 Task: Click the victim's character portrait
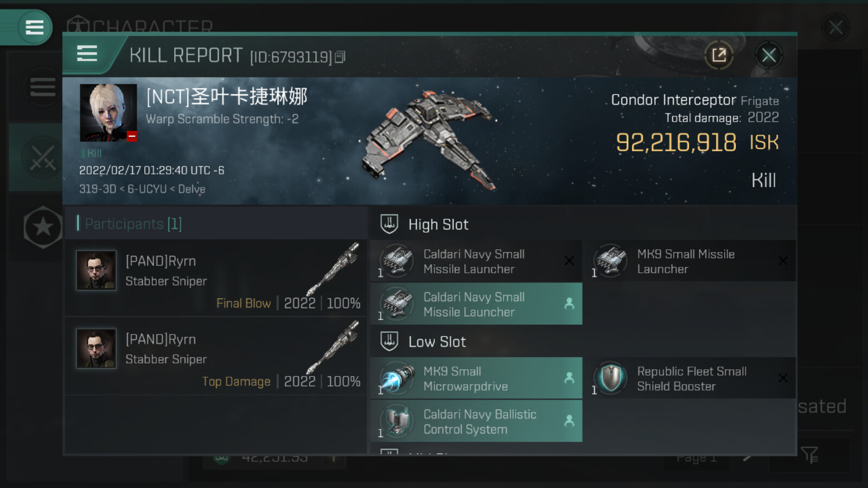pyautogui.click(x=108, y=112)
